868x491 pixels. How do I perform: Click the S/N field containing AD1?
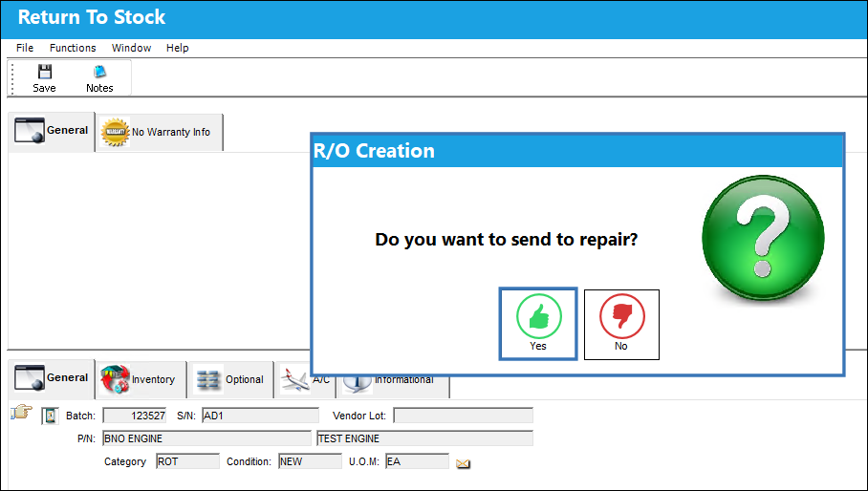click(x=260, y=416)
